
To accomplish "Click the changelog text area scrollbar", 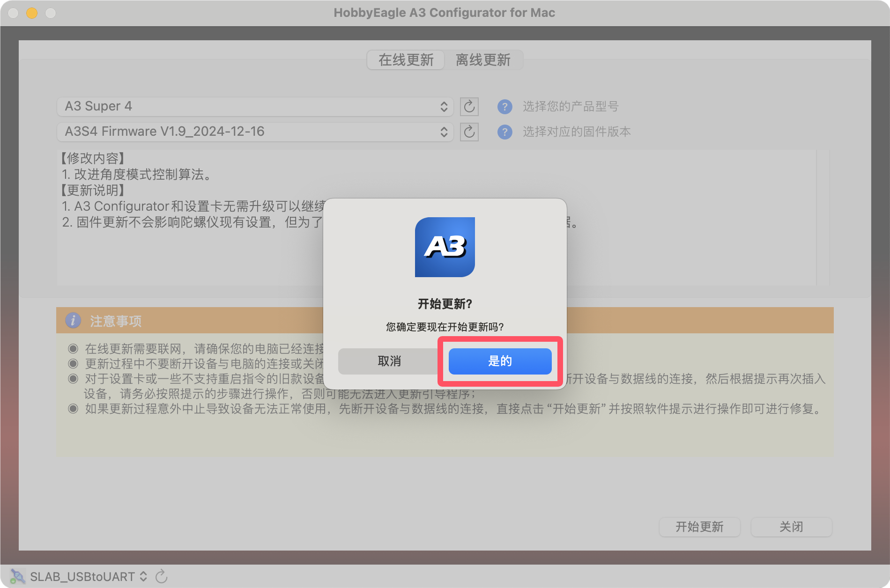I will (x=823, y=218).
